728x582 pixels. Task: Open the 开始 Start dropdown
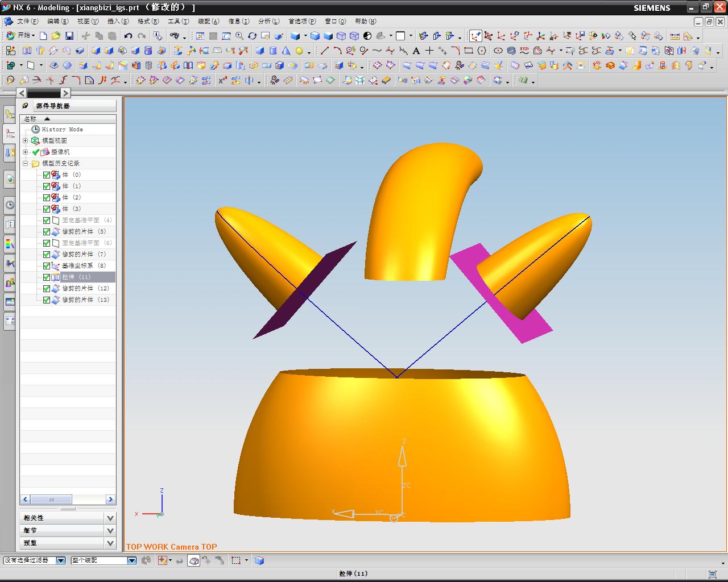pos(20,35)
